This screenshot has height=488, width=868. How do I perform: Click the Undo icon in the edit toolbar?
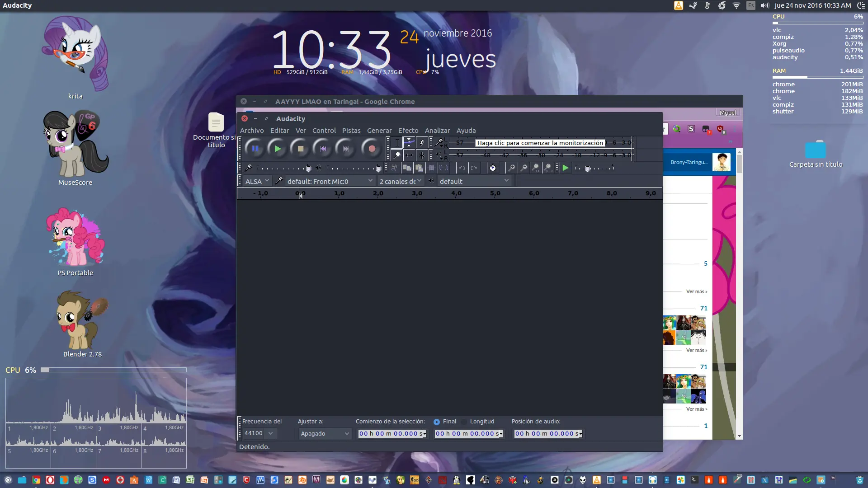(462, 168)
